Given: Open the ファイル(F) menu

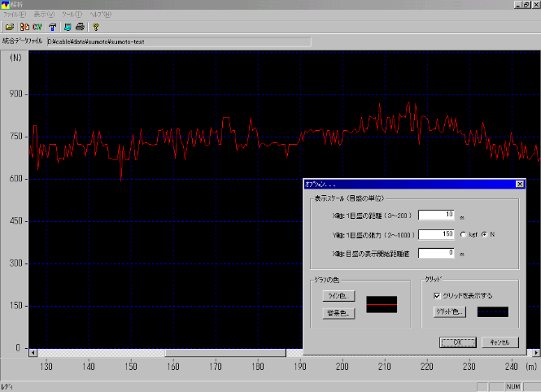Looking at the screenshot, I should click(x=15, y=15).
